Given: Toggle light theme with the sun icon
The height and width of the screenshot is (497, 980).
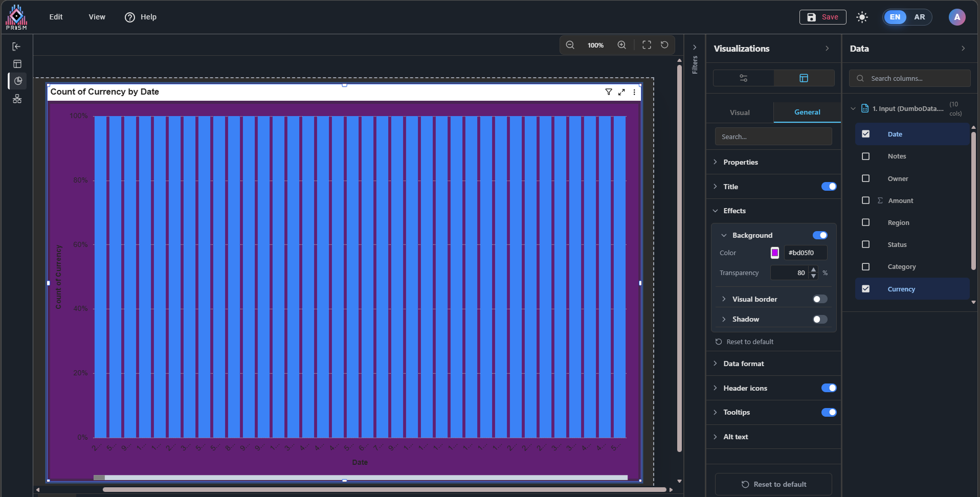Looking at the screenshot, I should 862,17.
